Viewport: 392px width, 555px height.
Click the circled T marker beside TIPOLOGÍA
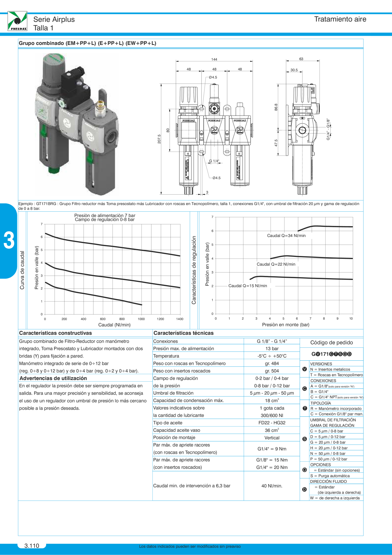(304, 408)
